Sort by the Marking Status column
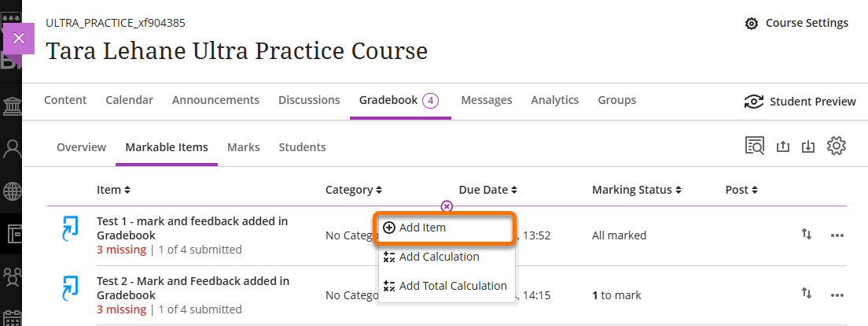Image resolution: width=868 pixels, height=326 pixels. (x=637, y=190)
